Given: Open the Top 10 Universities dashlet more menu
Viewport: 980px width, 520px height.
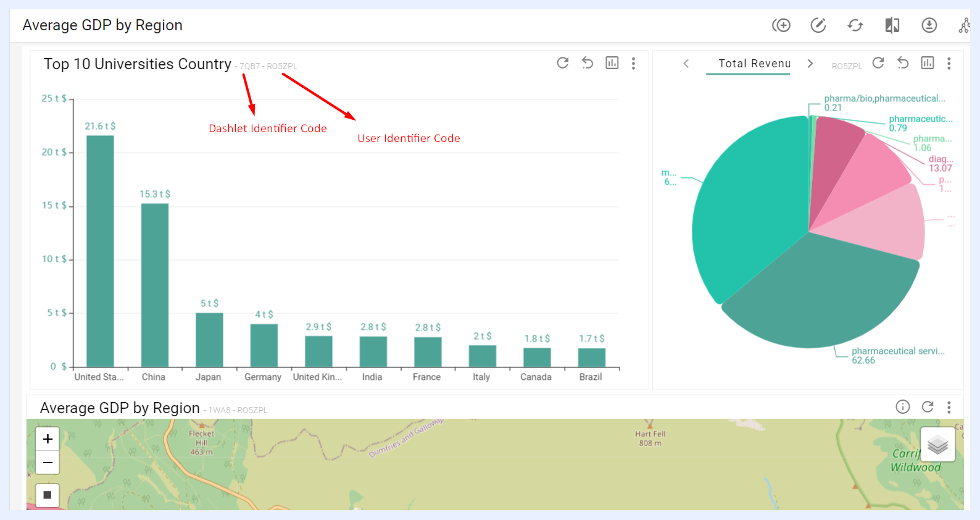Looking at the screenshot, I should (x=634, y=63).
